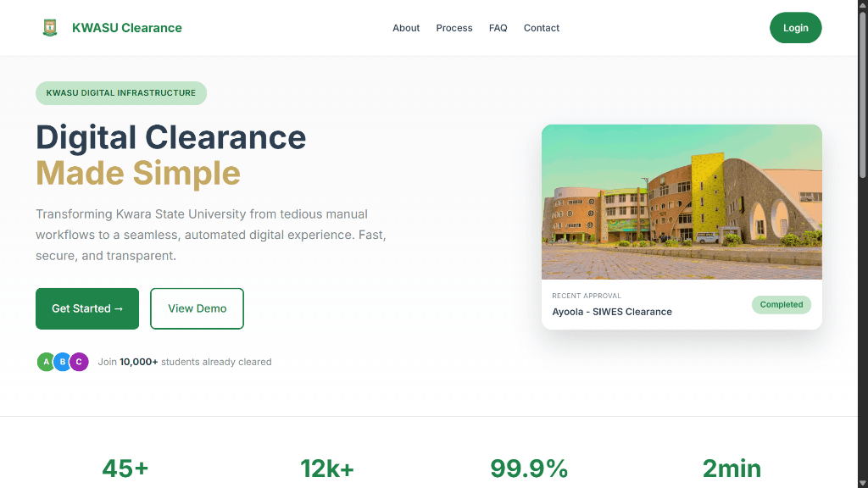
Task: Click the Get Started button
Action: pos(87,308)
